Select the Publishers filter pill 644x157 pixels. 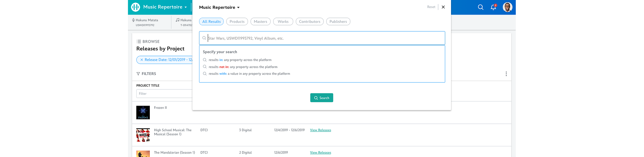point(338,22)
